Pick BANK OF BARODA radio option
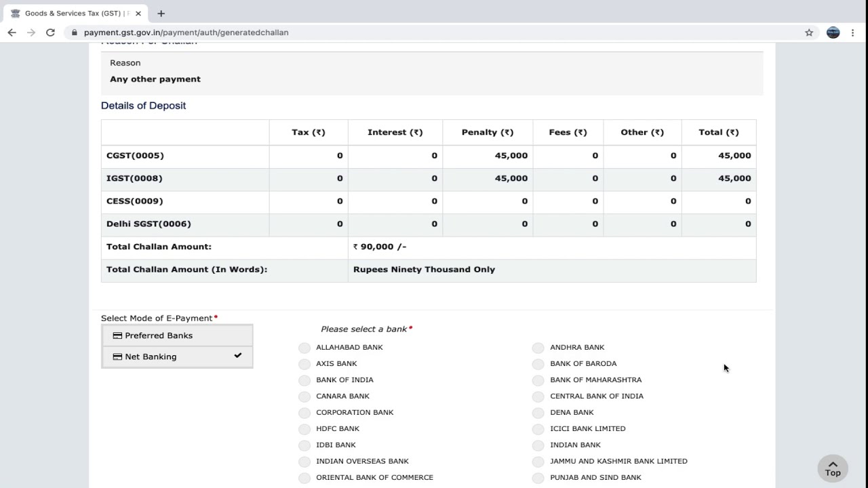 click(538, 364)
